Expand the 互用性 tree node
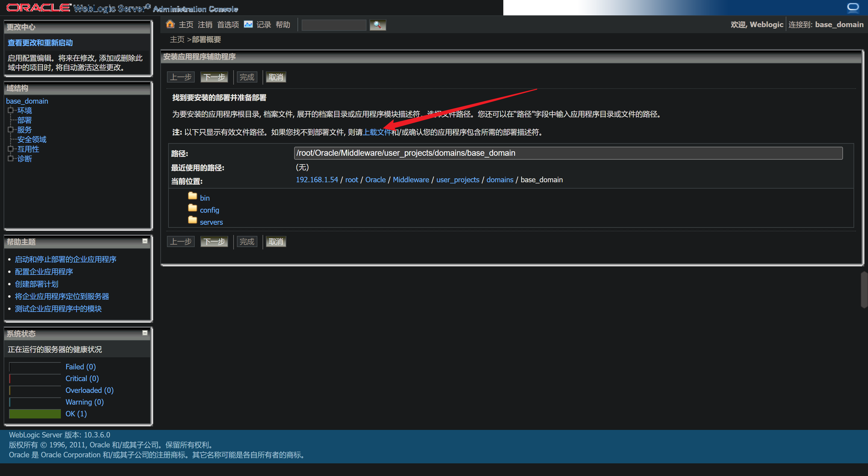This screenshot has width=868, height=476. tap(11, 149)
